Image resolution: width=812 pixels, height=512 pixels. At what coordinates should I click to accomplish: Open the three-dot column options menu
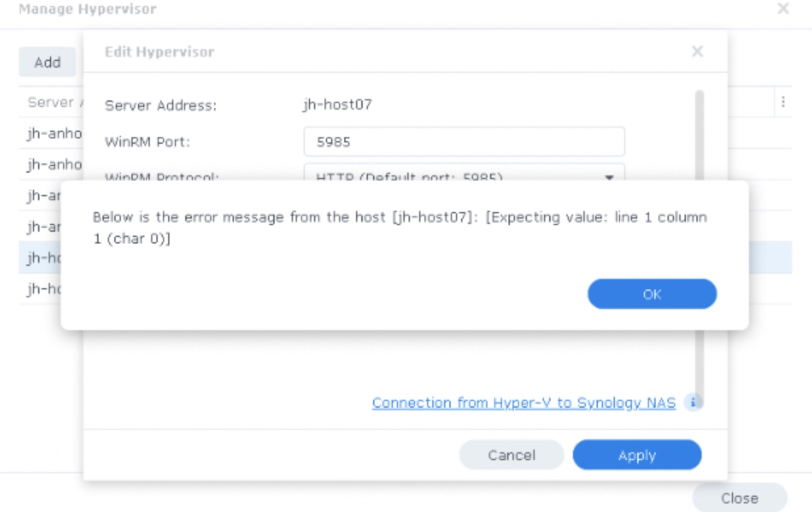(x=783, y=102)
